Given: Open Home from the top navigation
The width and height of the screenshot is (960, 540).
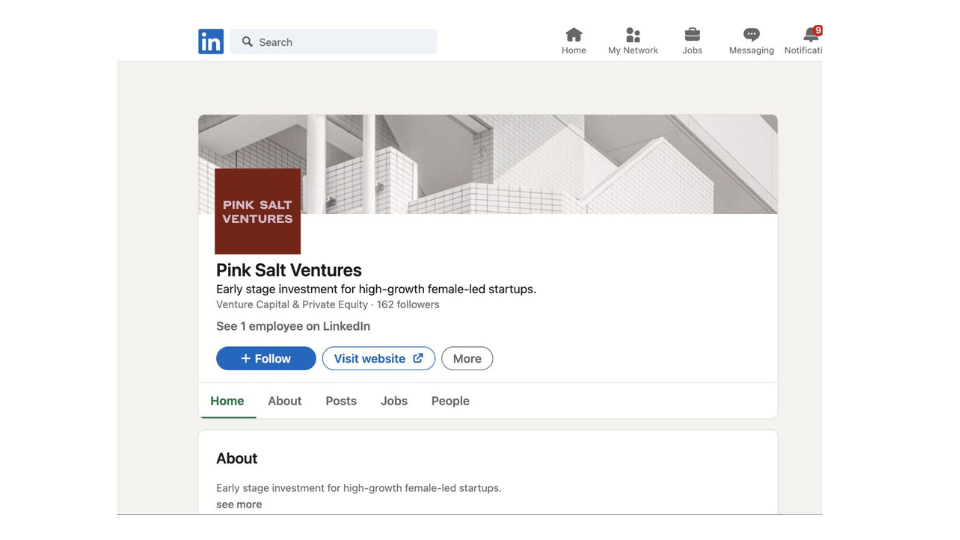Looking at the screenshot, I should click(574, 41).
